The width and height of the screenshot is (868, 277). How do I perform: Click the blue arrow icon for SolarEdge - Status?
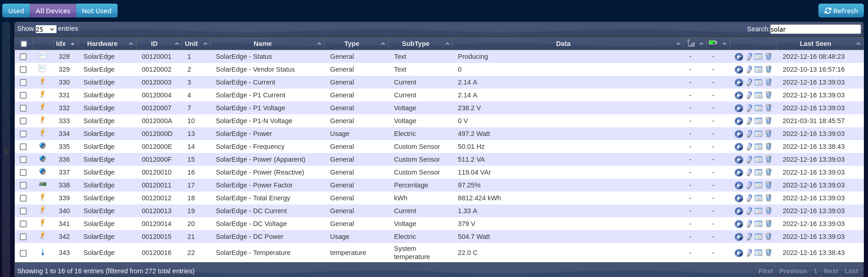739,57
